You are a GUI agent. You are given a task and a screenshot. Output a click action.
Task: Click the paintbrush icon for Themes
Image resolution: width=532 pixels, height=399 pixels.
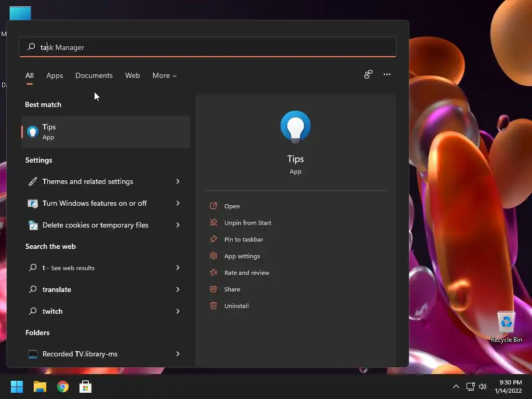(x=33, y=181)
